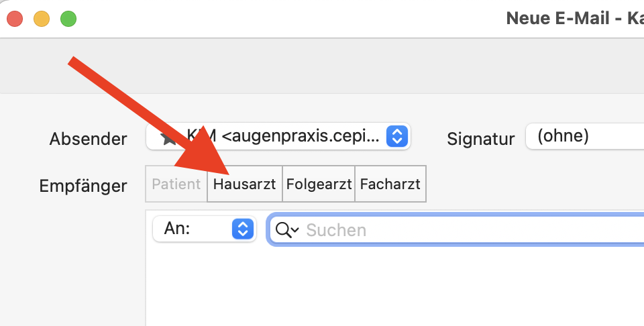Screen dimensions: 644x326
Task: Close the window with red button
Action: click(x=15, y=19)
